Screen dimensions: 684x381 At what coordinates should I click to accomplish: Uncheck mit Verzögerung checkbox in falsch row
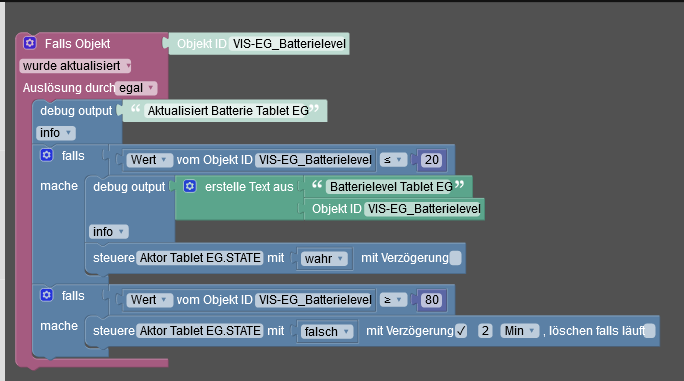[461, 331]
